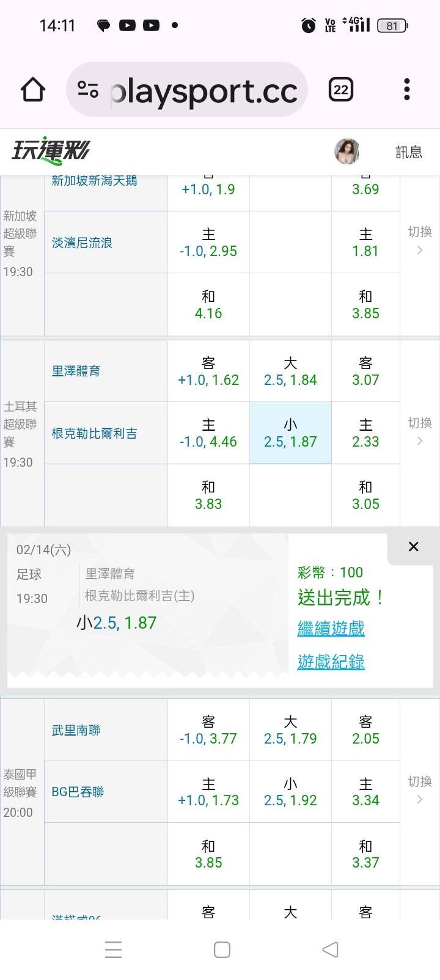Select 小 2.5, 1.92 for BG巴吞聯 match

[x=290, y=792]
